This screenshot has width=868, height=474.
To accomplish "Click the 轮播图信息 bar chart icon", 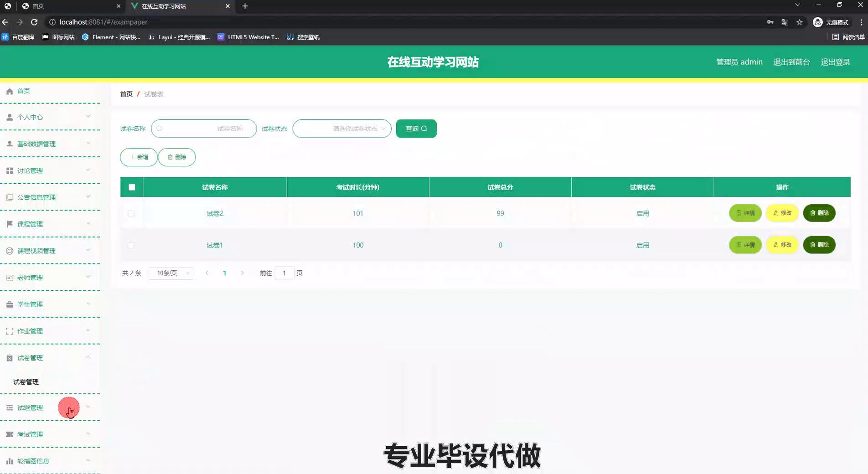I will click(x=10, y=461).
